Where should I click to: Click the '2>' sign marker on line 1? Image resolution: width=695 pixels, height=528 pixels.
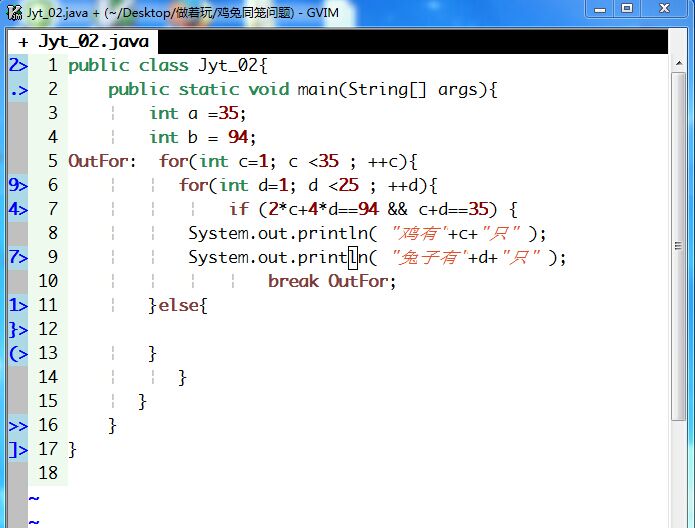pyautogui.click(x=18, y=66)
